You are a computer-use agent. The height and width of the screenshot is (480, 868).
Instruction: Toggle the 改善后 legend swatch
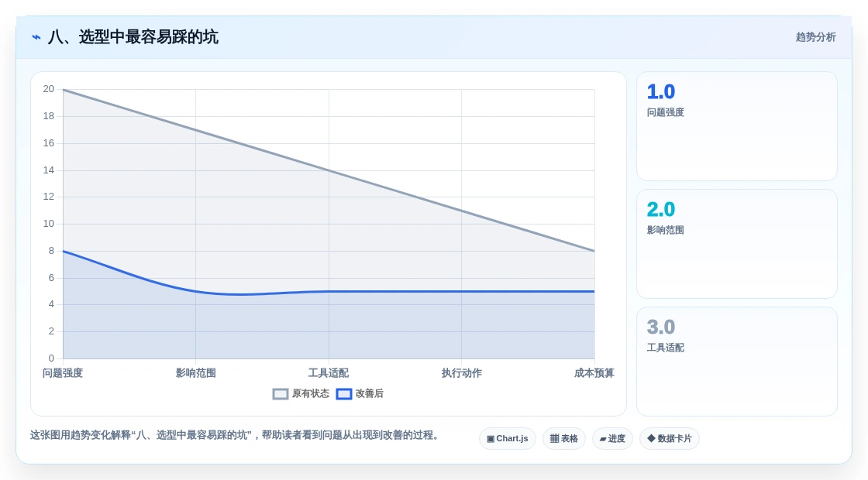pos(344,394)
